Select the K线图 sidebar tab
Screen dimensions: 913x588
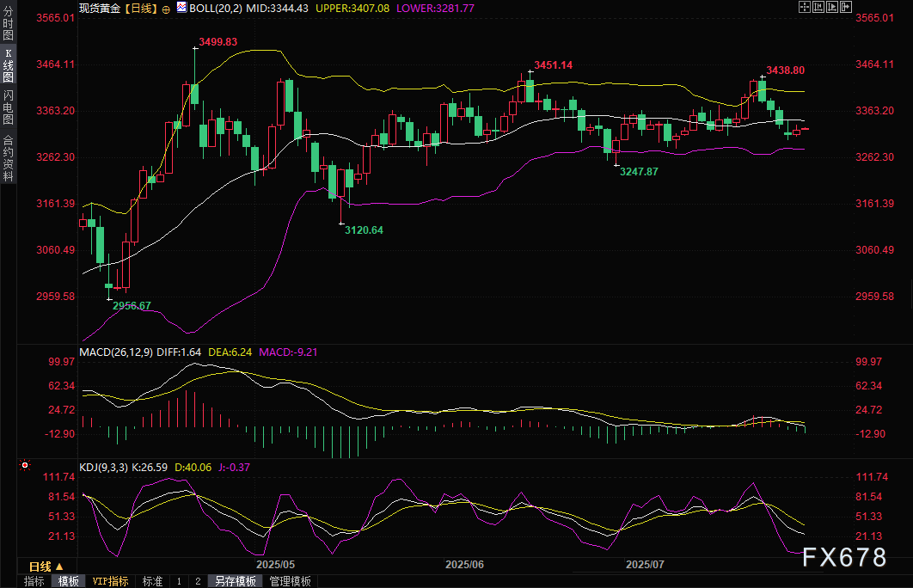pyautogui.click(x=8, y=64)
